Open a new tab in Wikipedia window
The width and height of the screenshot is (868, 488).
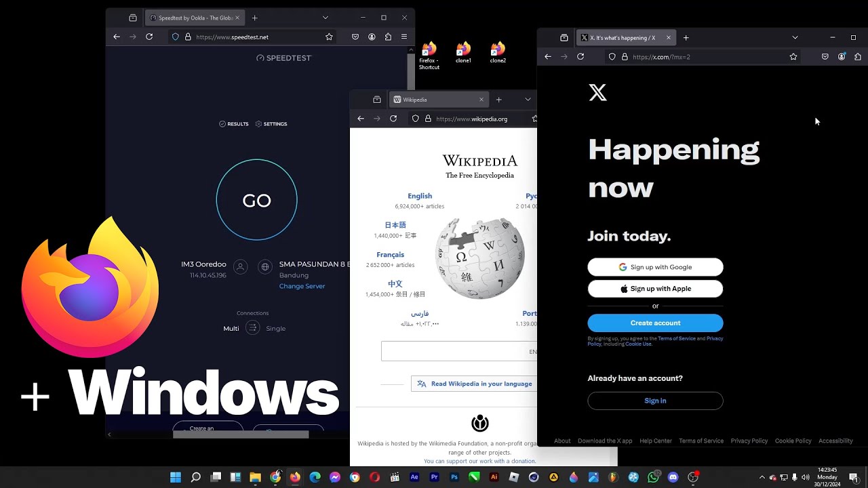tap(498, 100)
